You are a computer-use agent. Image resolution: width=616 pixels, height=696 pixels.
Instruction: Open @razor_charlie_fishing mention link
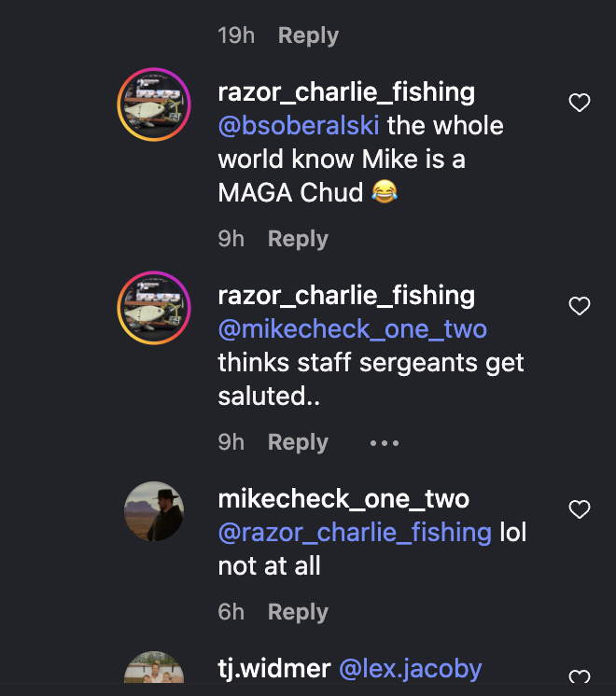coord(355,533)
